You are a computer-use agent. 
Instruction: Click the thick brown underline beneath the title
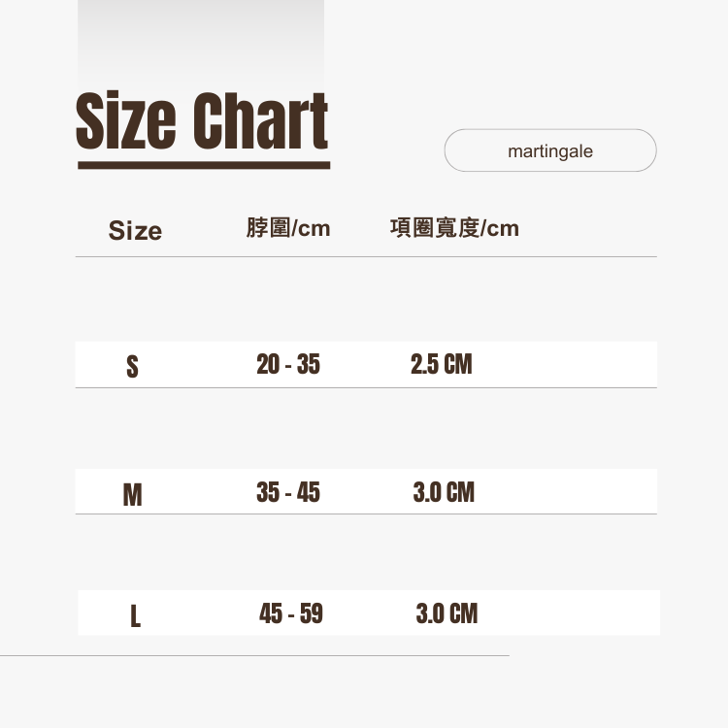tap(204, 165)
